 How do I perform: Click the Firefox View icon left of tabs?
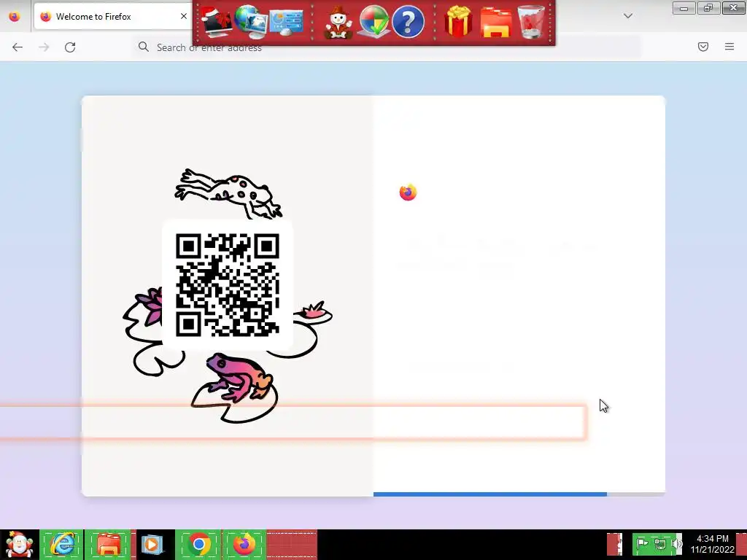click(x=15, y=17)
